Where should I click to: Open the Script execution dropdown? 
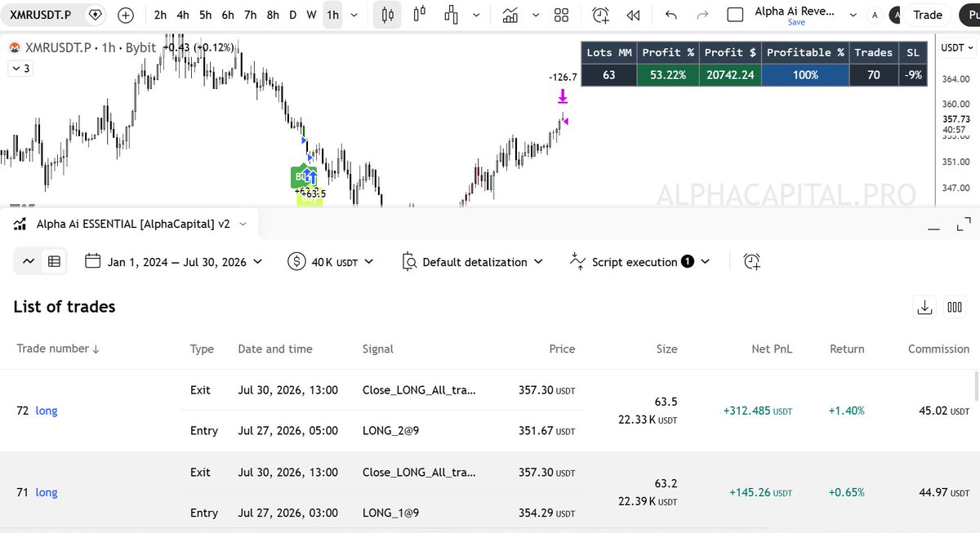[639, 262]
